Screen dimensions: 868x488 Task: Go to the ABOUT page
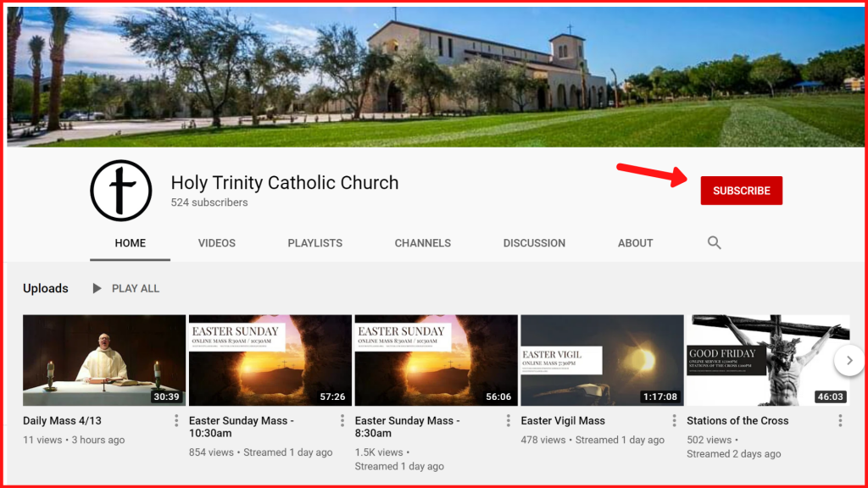635,243
